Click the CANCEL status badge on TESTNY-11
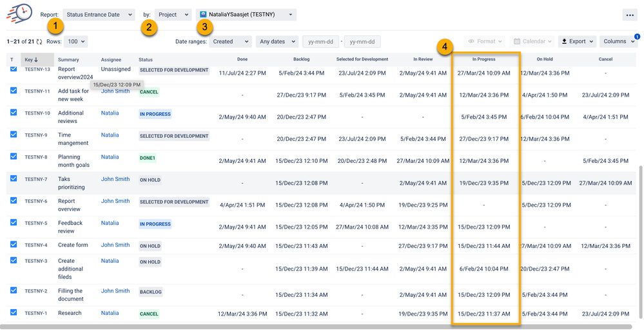 tap(149, 92)
